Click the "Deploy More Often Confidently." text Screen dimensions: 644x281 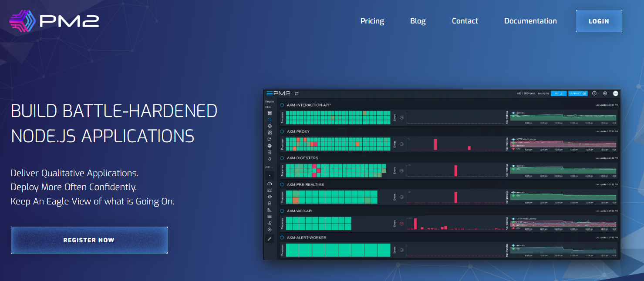coord(74,187)
